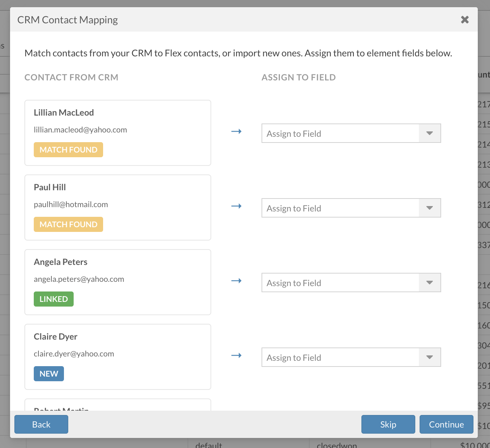
Task: Close the CRM Contact Mapping dialog
Action: [x=464, y=20]
